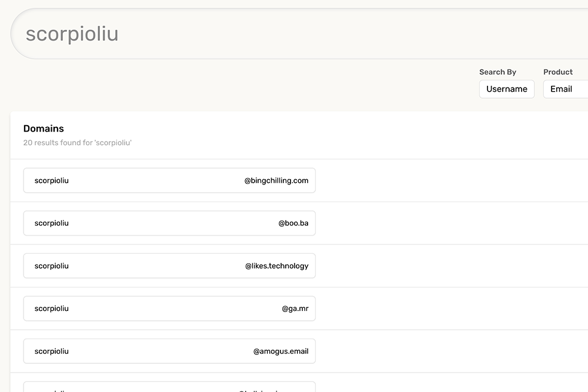The height and width of the screenshot is (392, 588).
Task: Click the @ga.mr domain text
Action: pyautogui.click(x=295, y=309)
